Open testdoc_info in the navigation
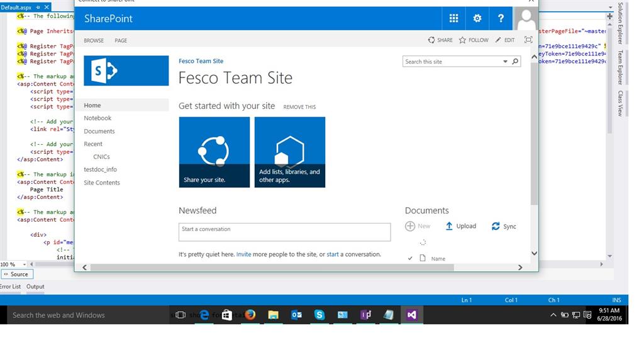644x362 pixels. click(100, 169)
